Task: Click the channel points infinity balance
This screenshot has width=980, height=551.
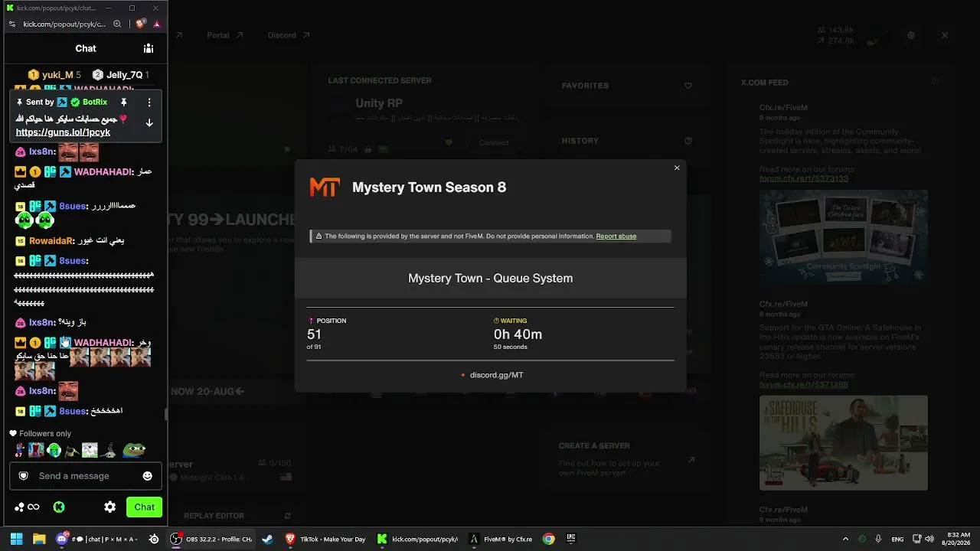Action: [27, 507]
